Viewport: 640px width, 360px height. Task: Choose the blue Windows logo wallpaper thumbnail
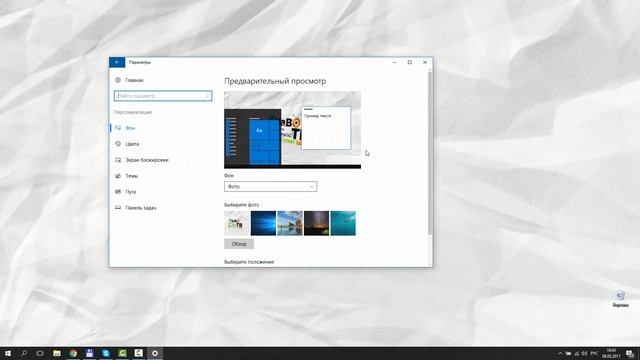pyautogui.click(x=263, y=223)
